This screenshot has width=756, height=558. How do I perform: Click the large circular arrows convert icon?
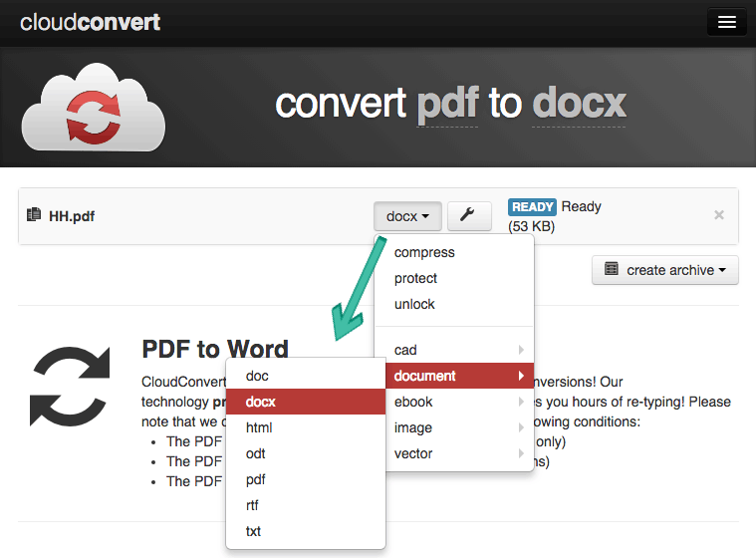coord(71,387)
